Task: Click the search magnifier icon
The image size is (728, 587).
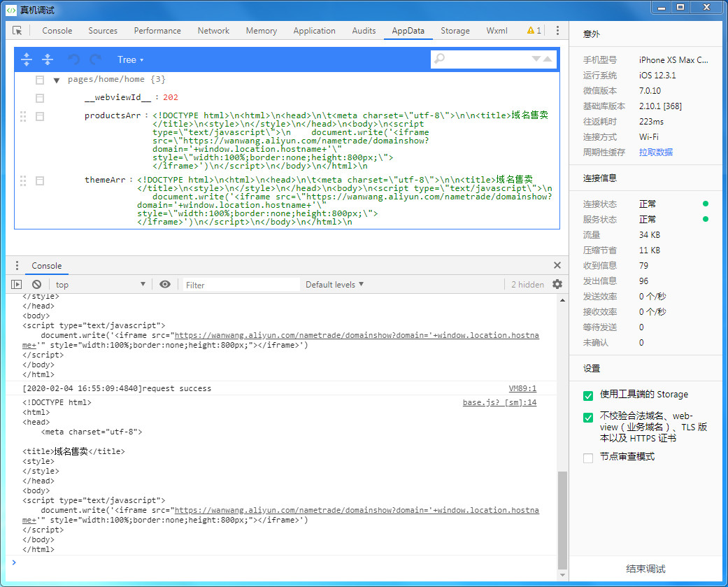Action: point(439,59)
